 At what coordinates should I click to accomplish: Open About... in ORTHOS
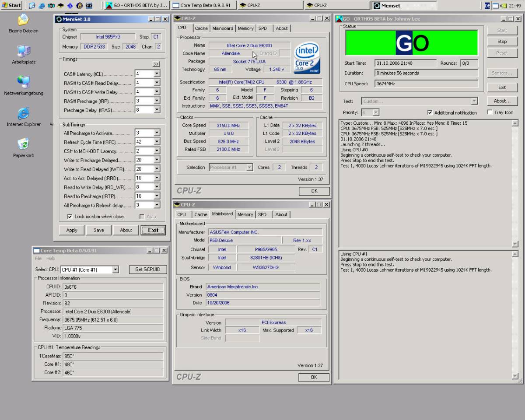click(x=502, y=101)
